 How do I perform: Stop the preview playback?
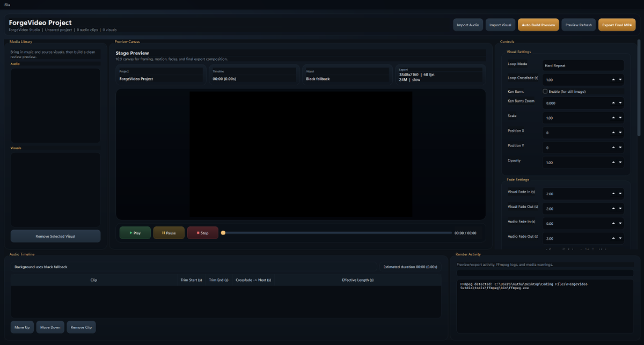203,233
